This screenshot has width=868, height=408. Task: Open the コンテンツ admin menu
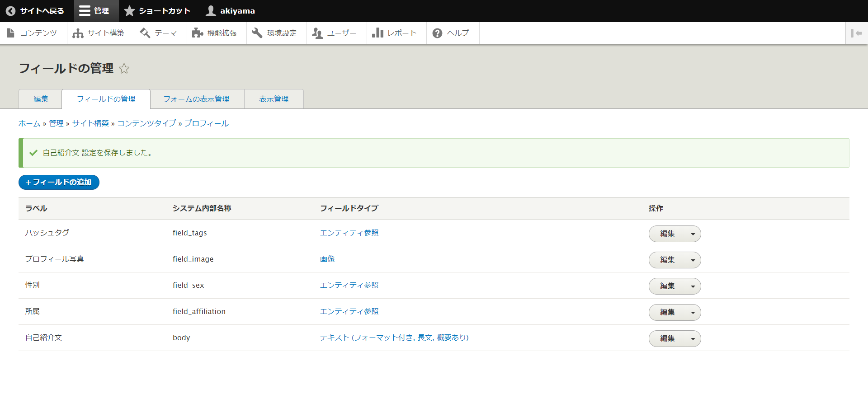click(x=33, y=33)
